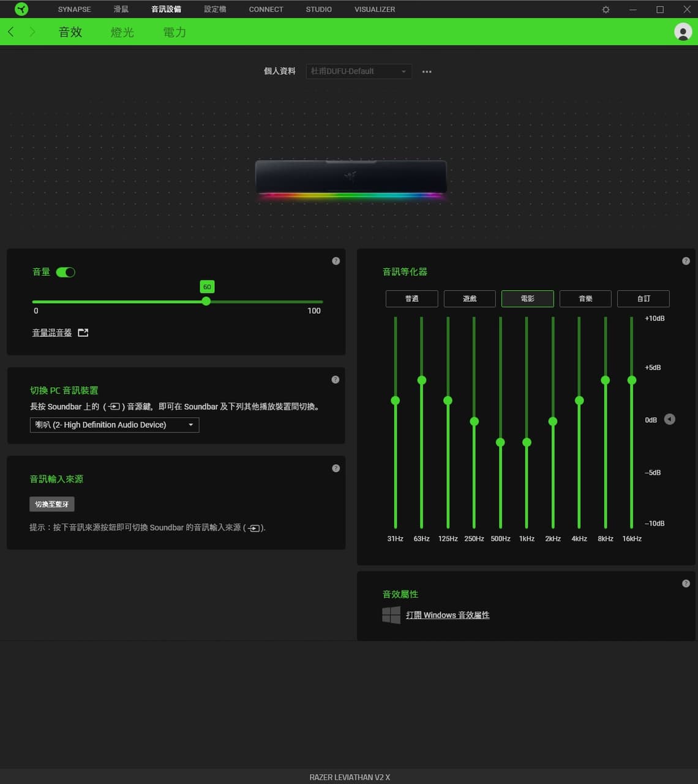Click 切換 PC 音訊裝置 heading

(x=64, y=390)
